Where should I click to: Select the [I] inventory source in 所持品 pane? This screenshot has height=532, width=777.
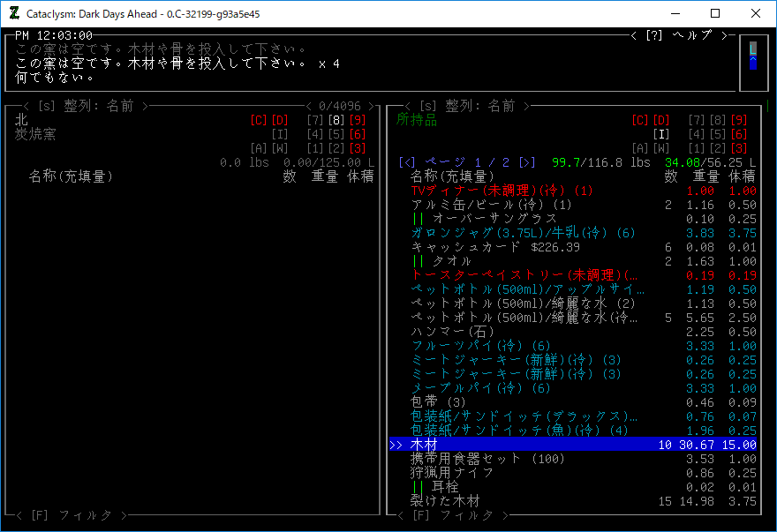[x=660, y=134]
